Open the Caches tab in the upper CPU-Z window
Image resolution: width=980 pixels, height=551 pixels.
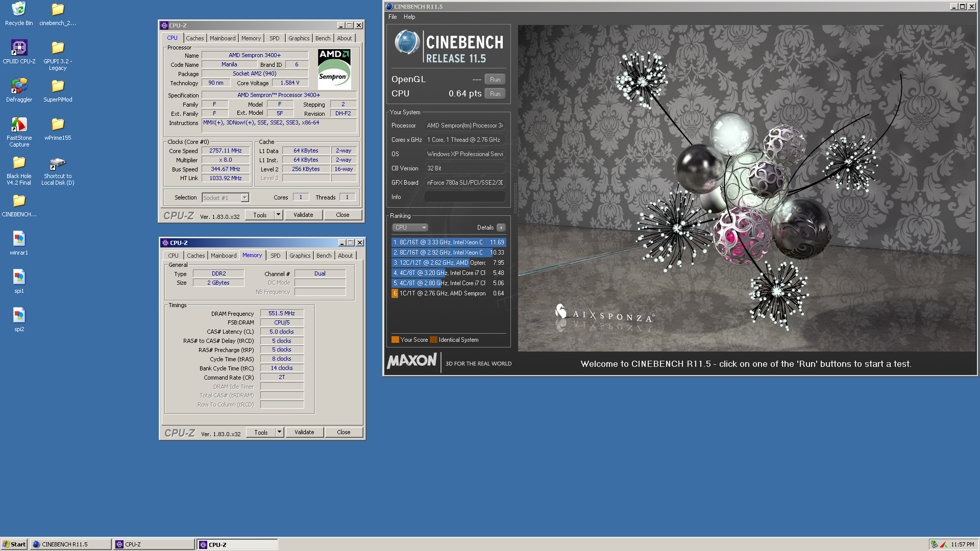tap(194, 38)
